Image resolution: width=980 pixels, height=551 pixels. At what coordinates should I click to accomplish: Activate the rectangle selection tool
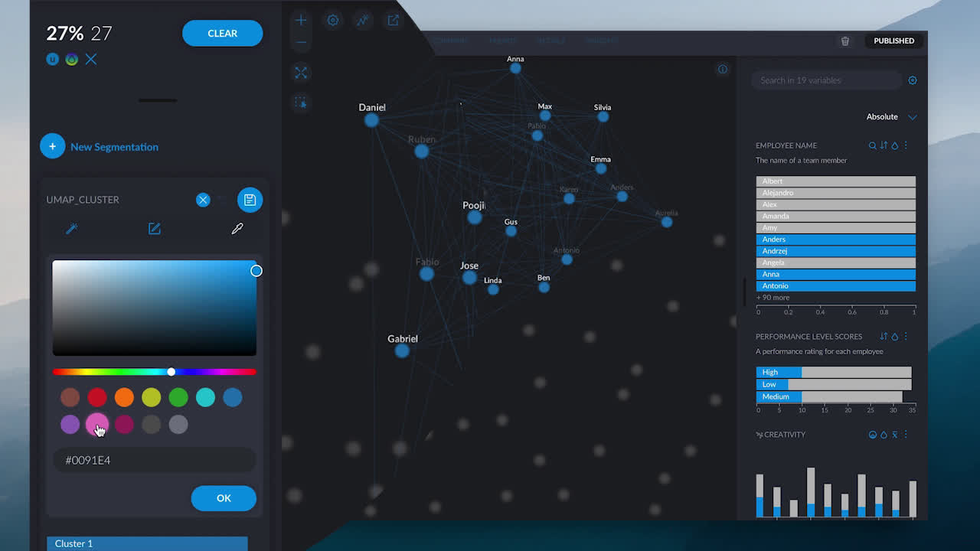pos(301,103)
